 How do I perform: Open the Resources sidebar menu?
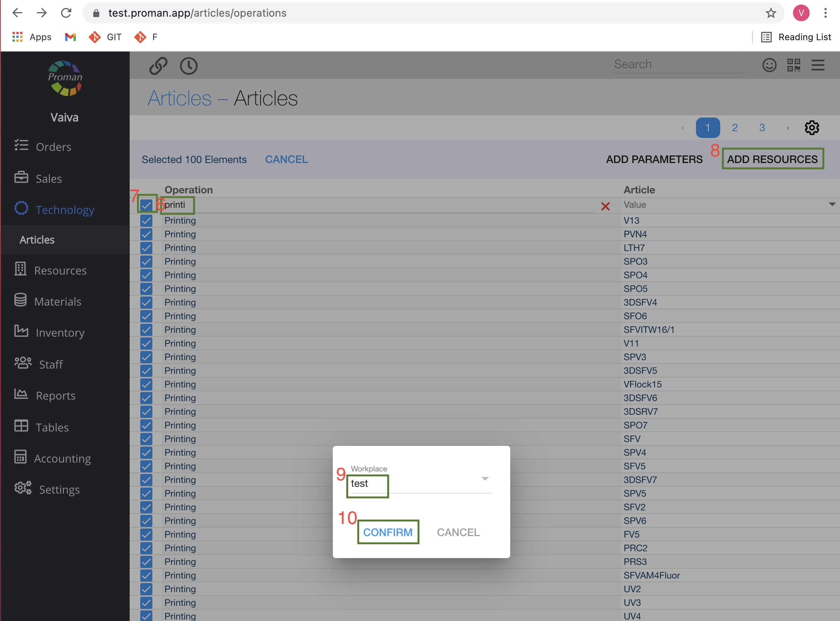point(60,270)
